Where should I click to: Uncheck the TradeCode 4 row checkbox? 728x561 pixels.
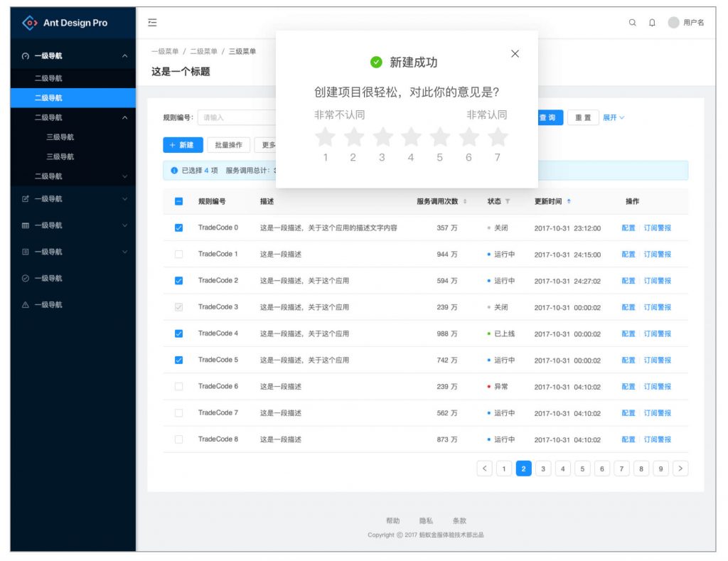178,333
